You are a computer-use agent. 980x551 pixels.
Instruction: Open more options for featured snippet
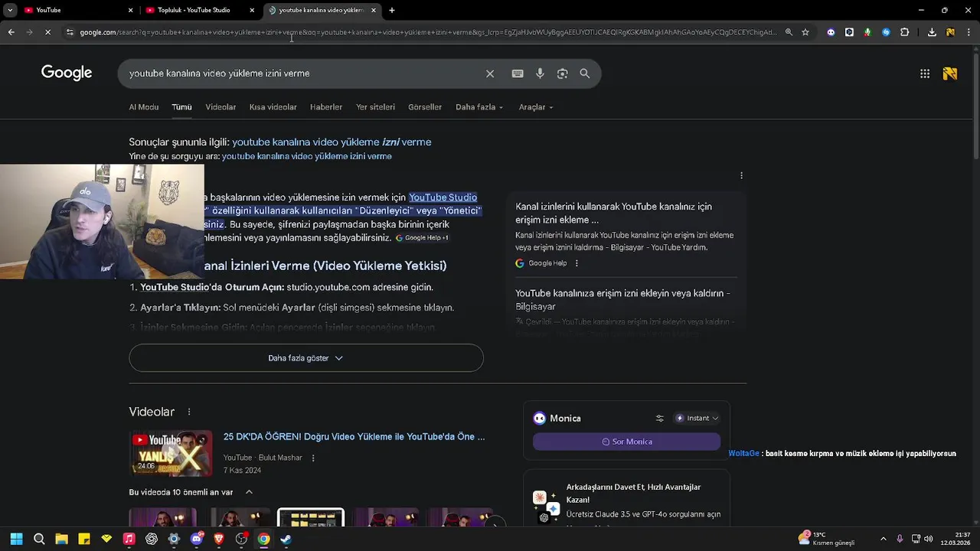click(x=741, y=175)
